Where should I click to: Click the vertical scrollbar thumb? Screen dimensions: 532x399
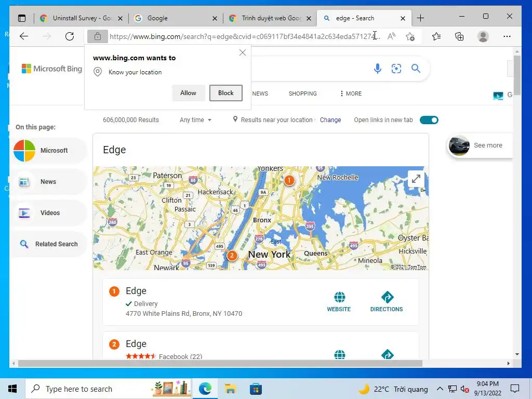(x=517, y=75)
